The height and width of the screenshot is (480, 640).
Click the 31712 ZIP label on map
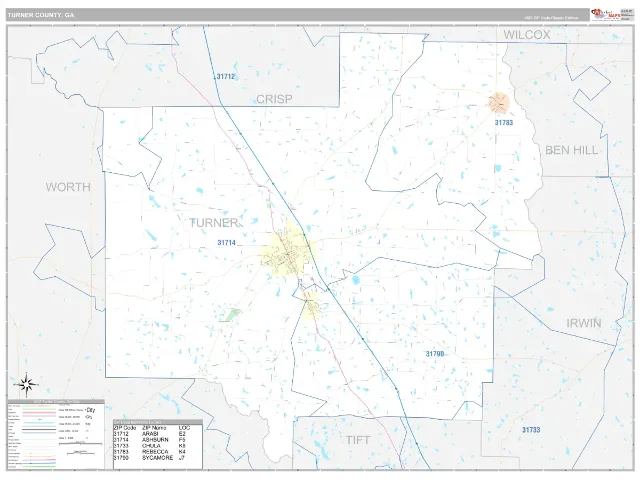pyautogui.click(x=226, y=76)
